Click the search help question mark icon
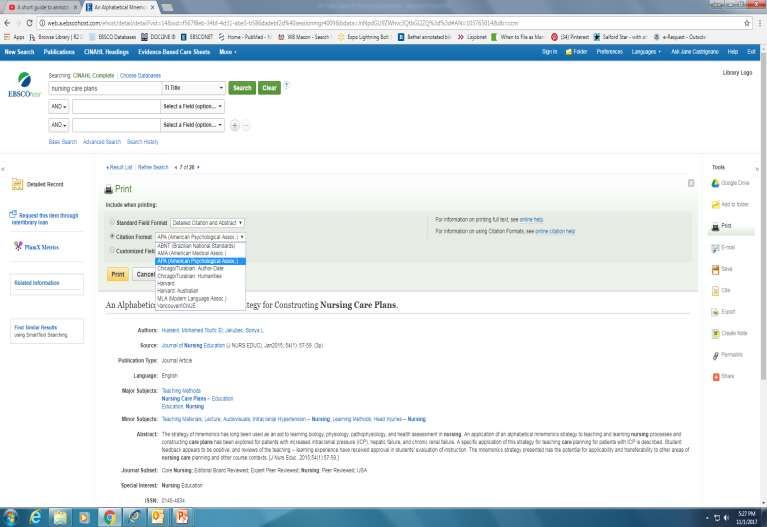 pyautogui.click(x=287, y=86)
